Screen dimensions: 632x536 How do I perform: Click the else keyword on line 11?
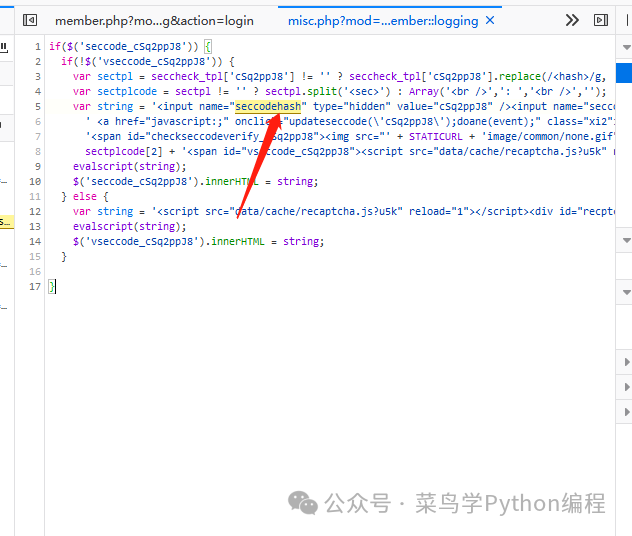click(x=85, y=196)
